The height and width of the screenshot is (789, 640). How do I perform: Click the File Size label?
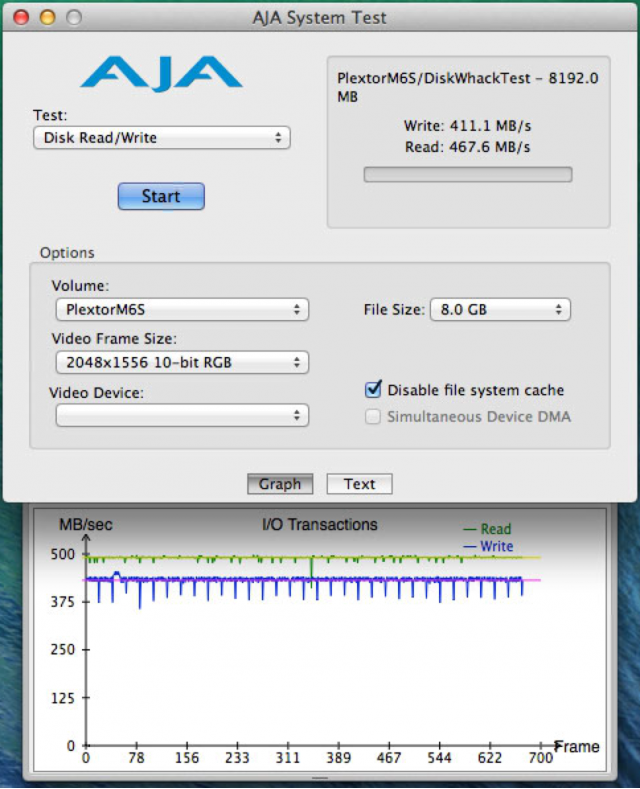(x=394, y=309)
